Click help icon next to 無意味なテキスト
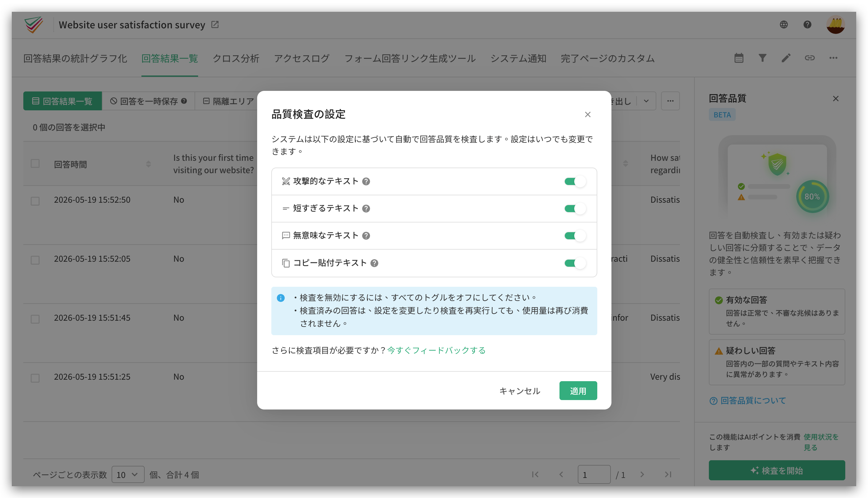 [x=366, y=236]
